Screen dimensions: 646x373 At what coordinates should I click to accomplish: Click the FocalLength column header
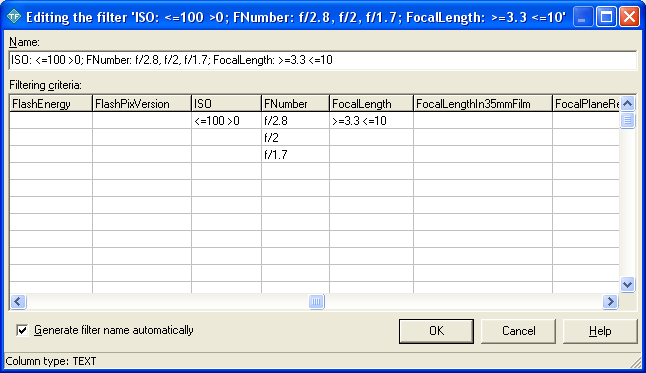click(371, 104)
